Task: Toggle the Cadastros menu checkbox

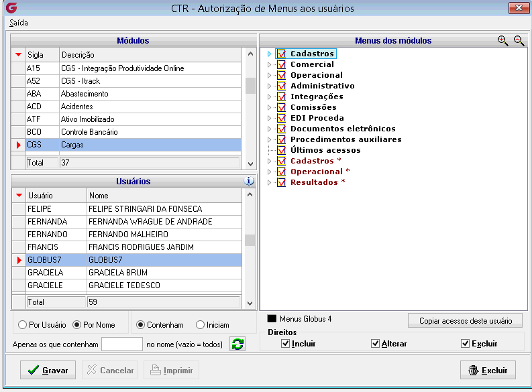Action: coord(281,54)
